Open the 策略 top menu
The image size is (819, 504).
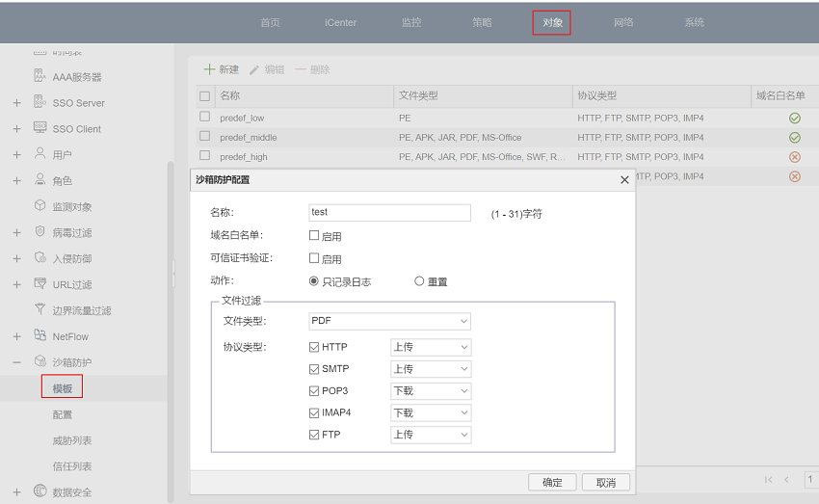point(482,22)
